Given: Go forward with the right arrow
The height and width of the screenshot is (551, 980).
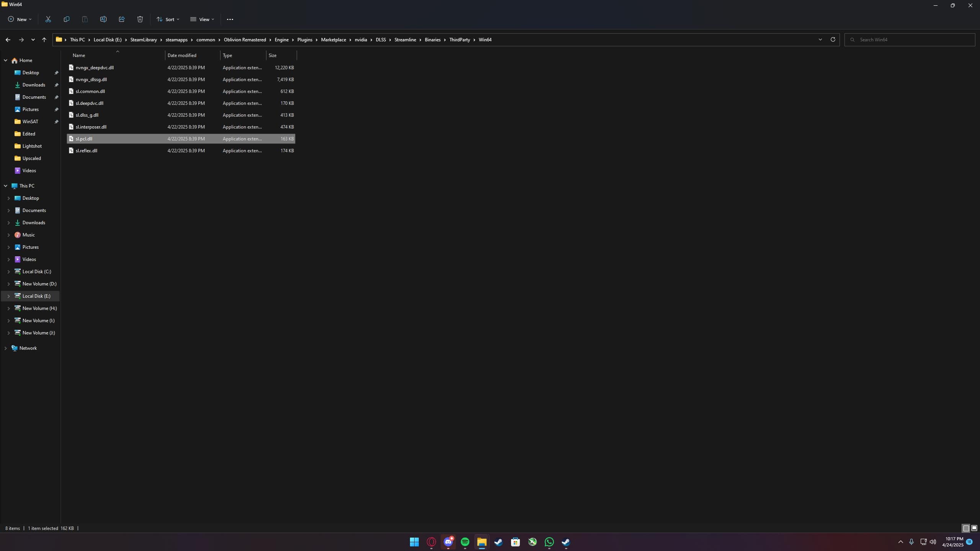Looking at the screenshot, I should click(x=21, y=40).
